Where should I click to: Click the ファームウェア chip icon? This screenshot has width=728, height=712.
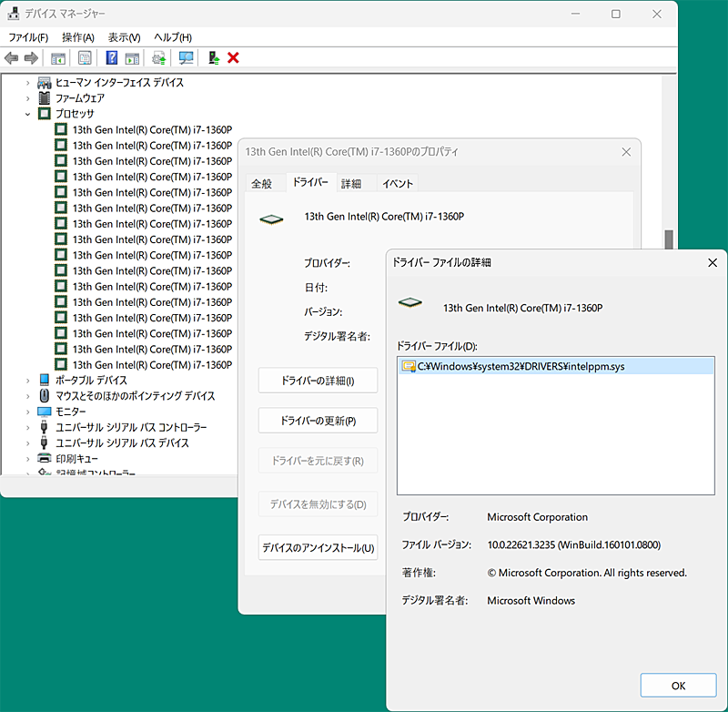[x=44, y=98]
